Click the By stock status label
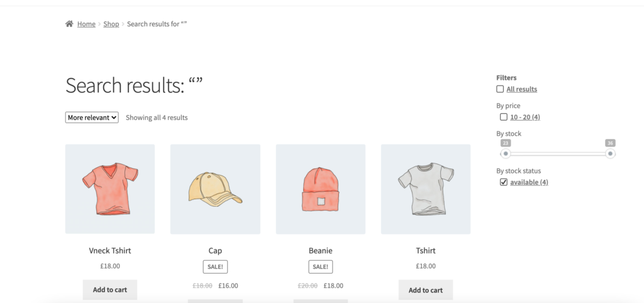Viewport: 644px width, 303px height. point(519,171)
